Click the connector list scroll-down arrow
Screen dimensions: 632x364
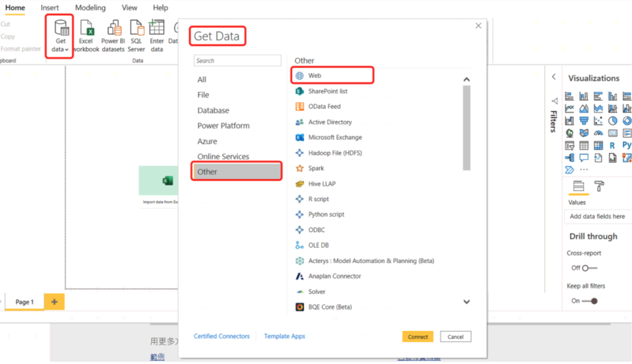(x=467, y=302)
